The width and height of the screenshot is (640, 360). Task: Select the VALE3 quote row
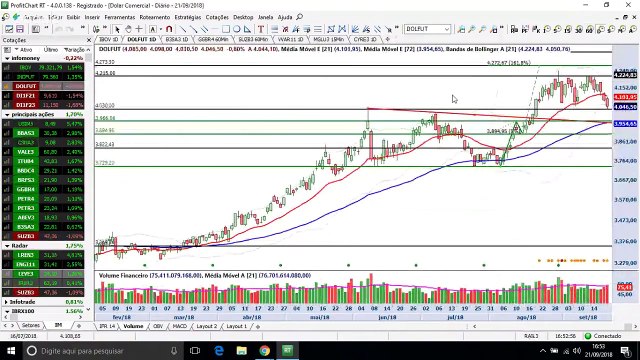tap(43, 152)
